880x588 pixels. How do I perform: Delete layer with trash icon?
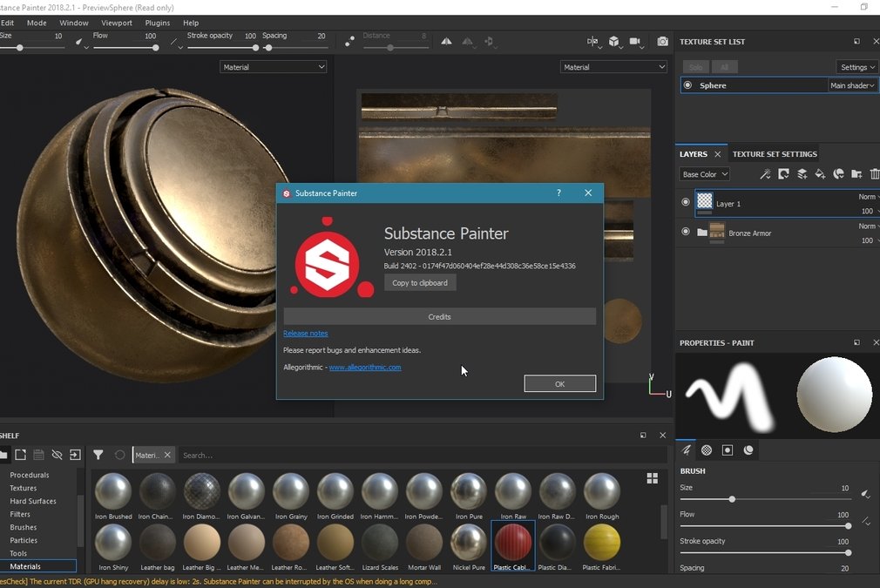[x=875, y=174]
